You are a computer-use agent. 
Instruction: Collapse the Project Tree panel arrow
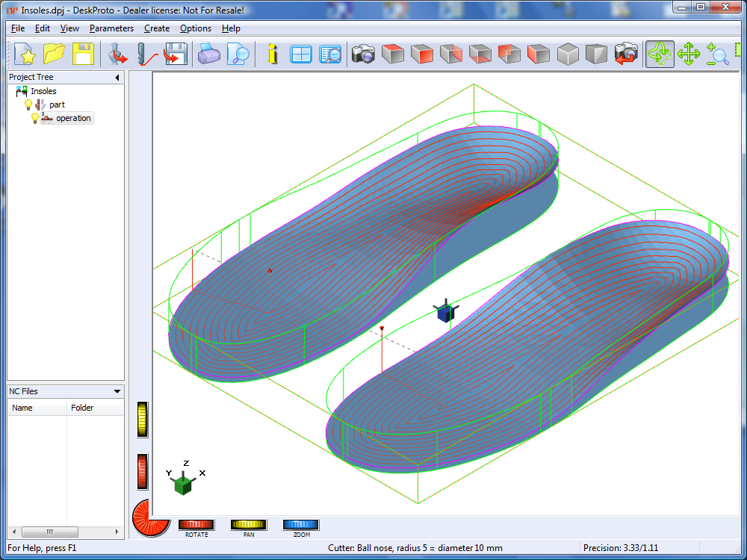(x=117, y=78)
